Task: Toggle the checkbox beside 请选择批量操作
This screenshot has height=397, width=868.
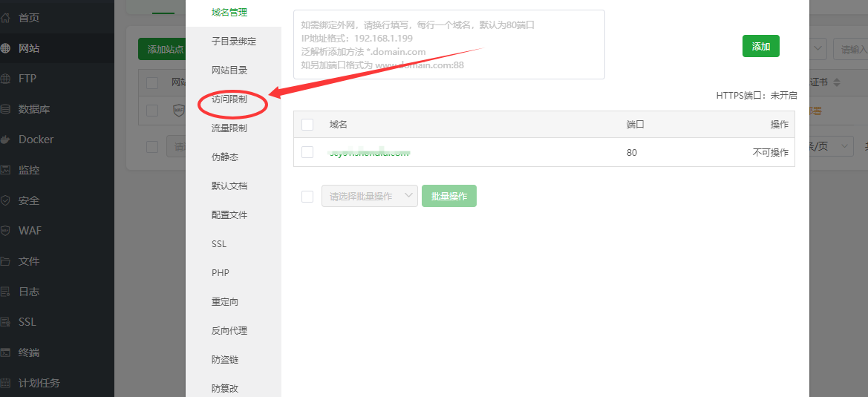Action: pyautogui.click(x=307, y=197)
